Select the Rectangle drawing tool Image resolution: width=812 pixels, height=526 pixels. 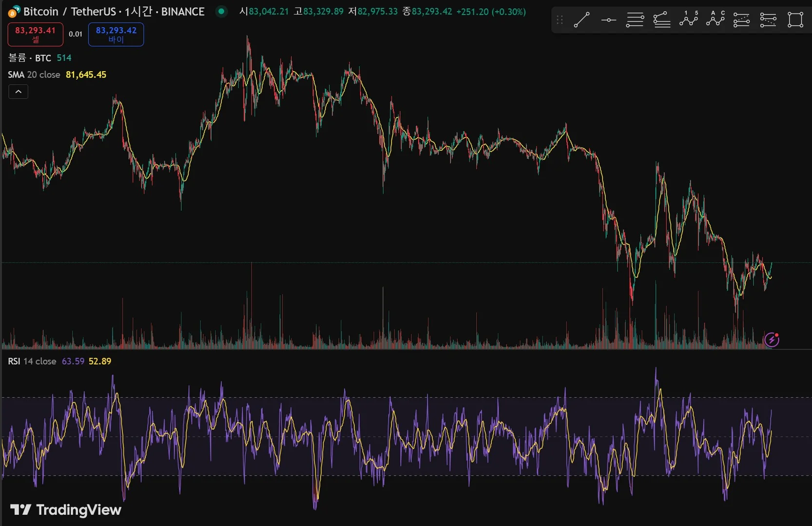click(795, 20)
